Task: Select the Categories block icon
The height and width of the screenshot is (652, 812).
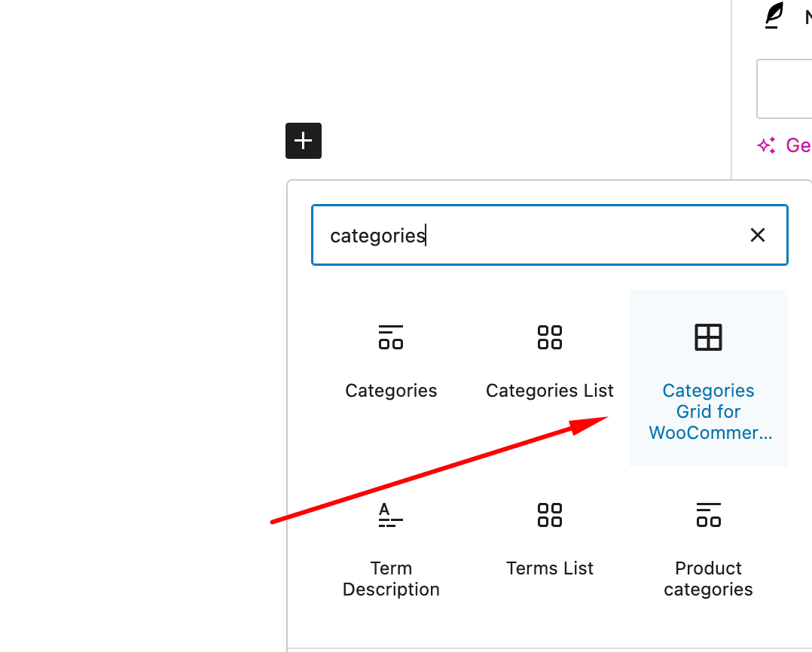Action: click(x=391, y=337)
